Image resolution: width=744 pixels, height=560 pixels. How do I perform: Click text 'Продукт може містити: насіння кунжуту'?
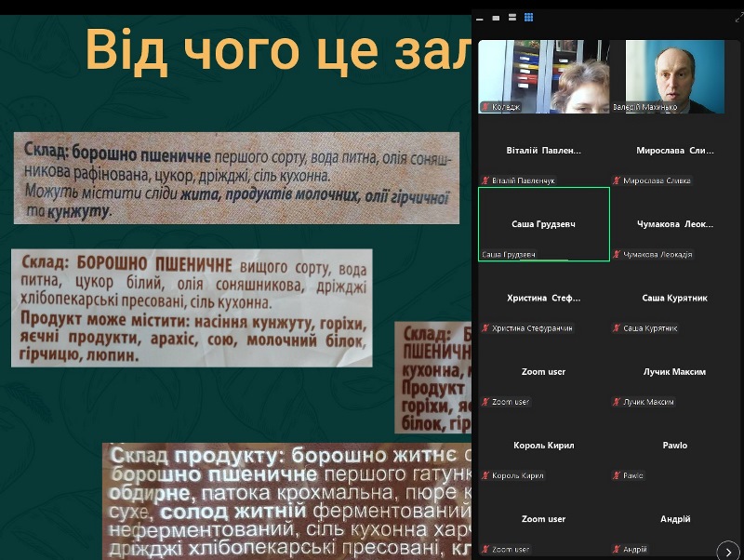click(167, 320)
